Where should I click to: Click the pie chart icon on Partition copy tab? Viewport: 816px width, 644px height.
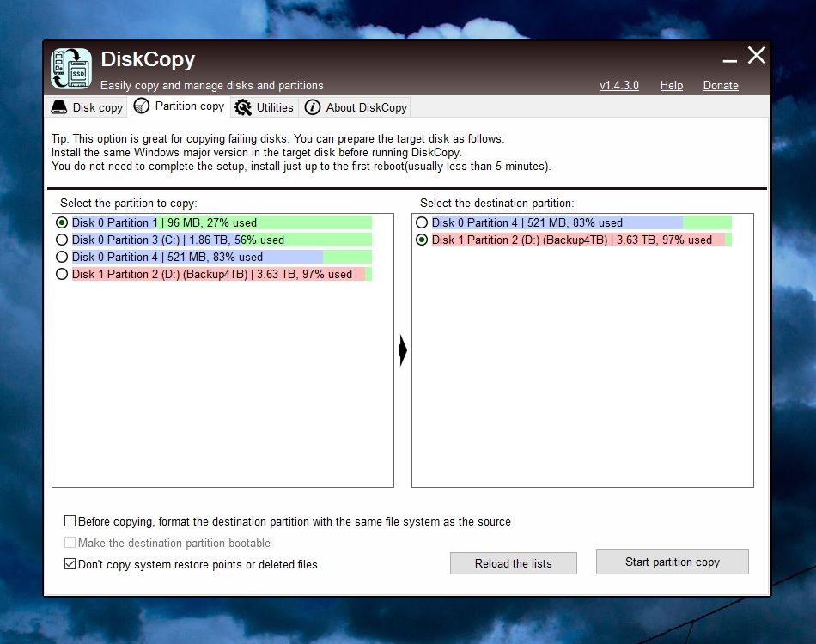coord(142,106)
